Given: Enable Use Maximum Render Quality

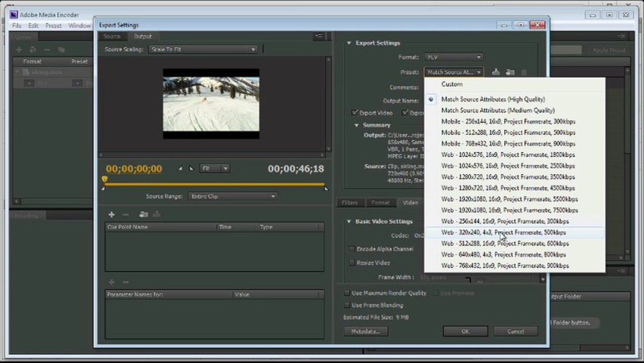Looking at the screenshot, I should pyautogui.click(x=347, y=293).
